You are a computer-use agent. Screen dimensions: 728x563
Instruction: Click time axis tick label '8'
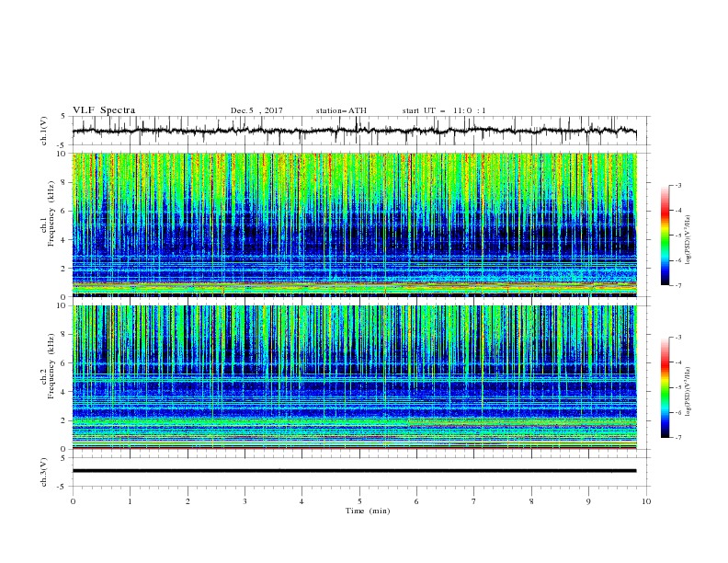[531, 501]
